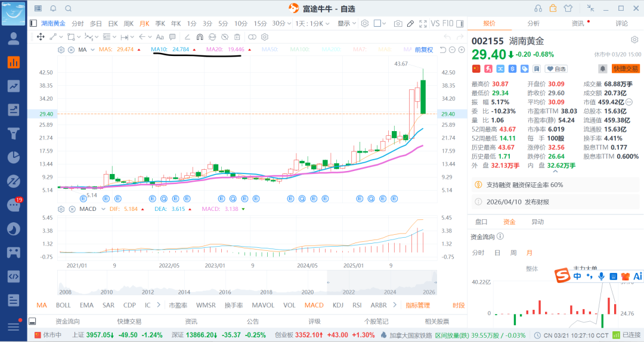The height and width of the screenshot is (342, 644).
Task: Select the BOLL main indicator
Action: point(63,305)
